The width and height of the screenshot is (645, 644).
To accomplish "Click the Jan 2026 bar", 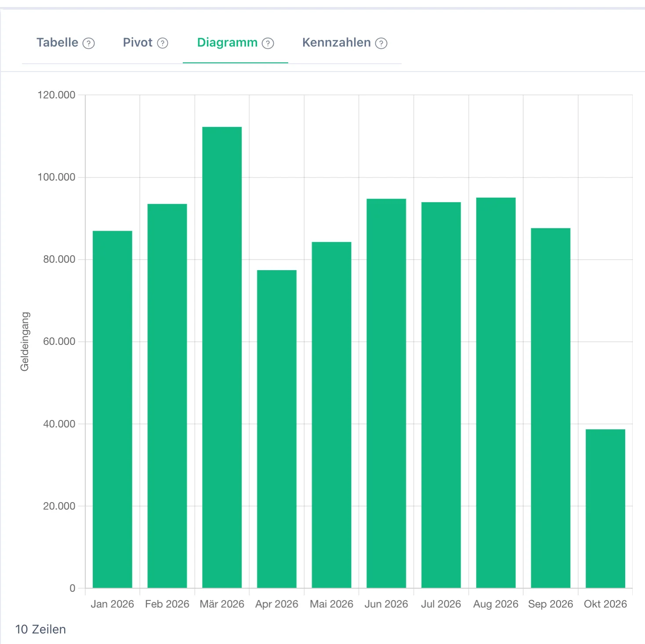I will tap(112, 409).
